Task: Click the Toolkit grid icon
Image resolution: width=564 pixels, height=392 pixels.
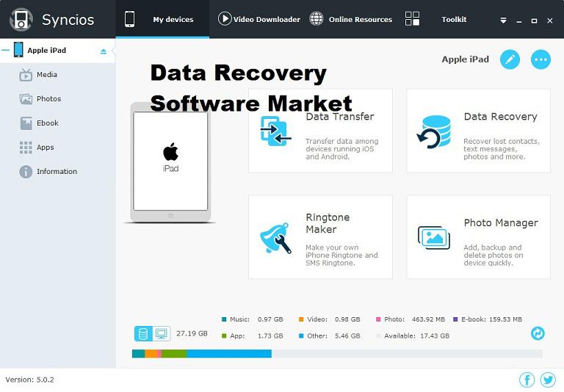Action: pyautogui.click(x=412, y=18)
